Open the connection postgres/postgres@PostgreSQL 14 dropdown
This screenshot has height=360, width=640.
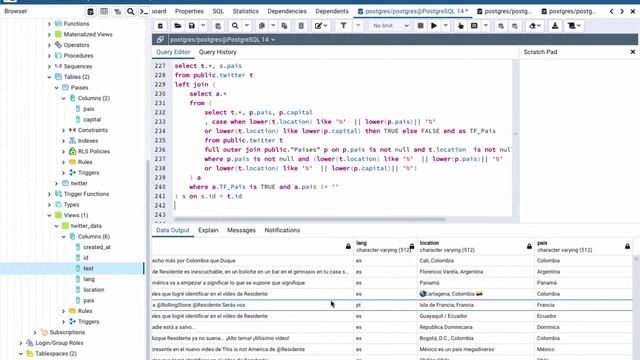coord(223,40)
